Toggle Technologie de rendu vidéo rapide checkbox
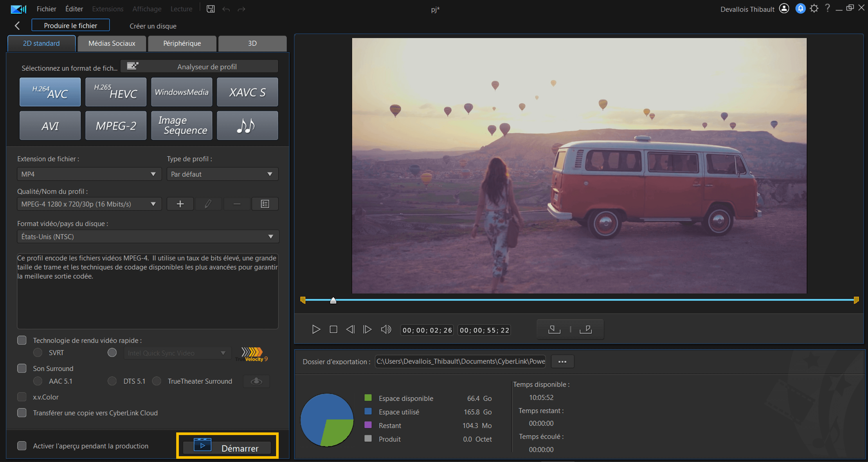The width and height of the screenshot is (868, 462). (x=21, y=340)
